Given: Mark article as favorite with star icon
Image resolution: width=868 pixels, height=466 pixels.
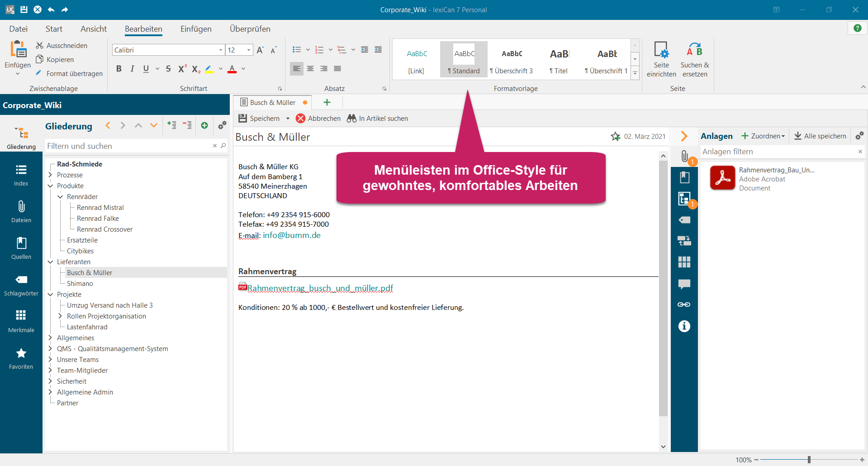Looking at the screenshot, I should pos(615,137).
